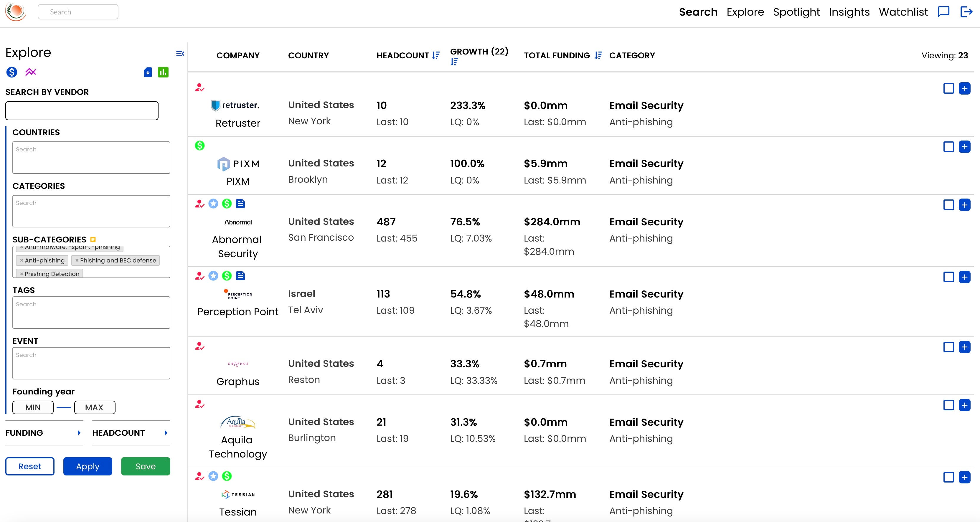Click the green Save button
980x522 pixels.
(145, 466)
